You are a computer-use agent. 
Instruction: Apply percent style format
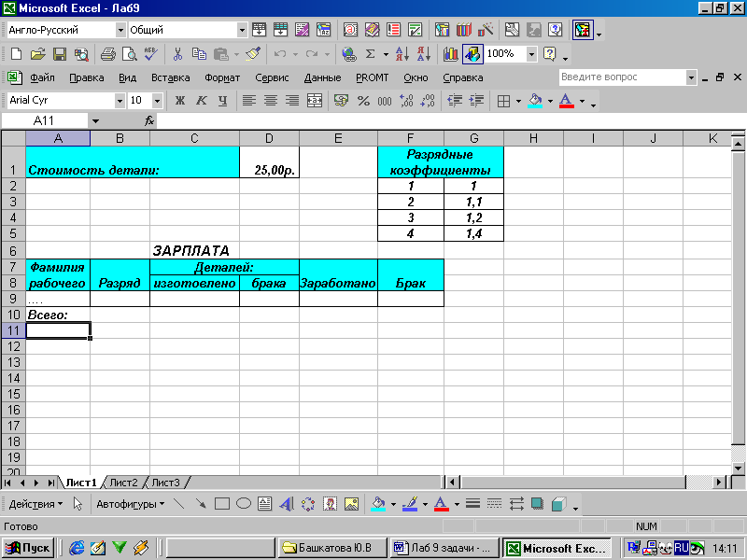(x=363, y=101)
